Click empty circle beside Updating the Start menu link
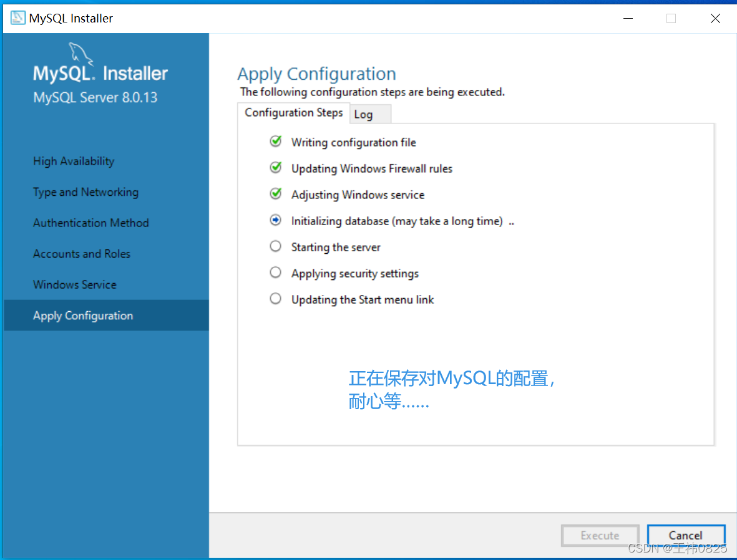Screen dimensions: 737x560 pos(275,299)
